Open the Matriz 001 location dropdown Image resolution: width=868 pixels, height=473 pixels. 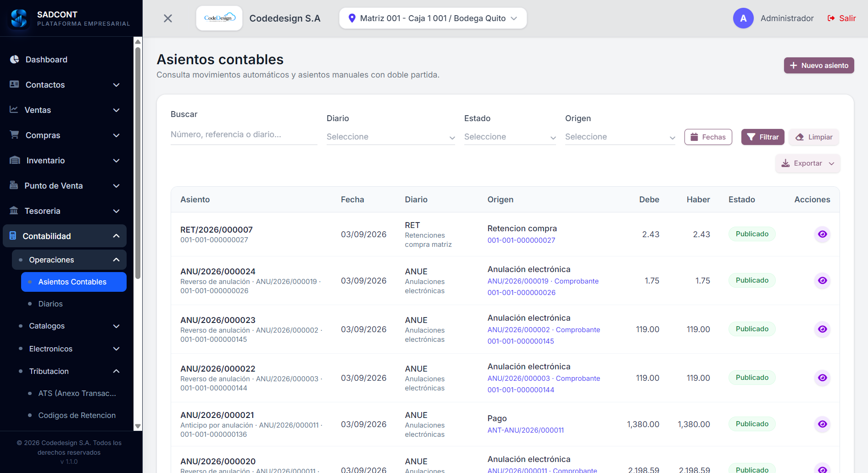433,18
